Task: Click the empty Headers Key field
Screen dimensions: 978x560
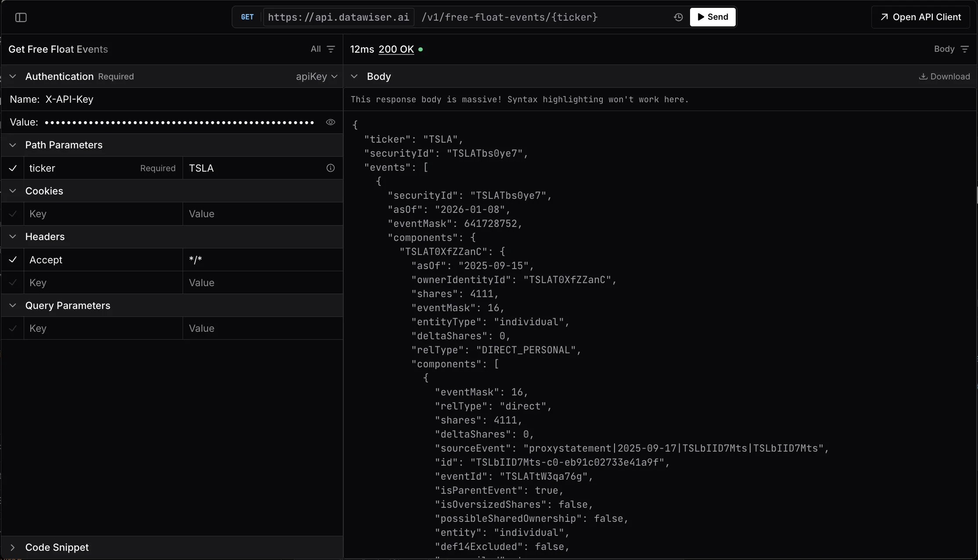Action: click(x=103, y=283)
